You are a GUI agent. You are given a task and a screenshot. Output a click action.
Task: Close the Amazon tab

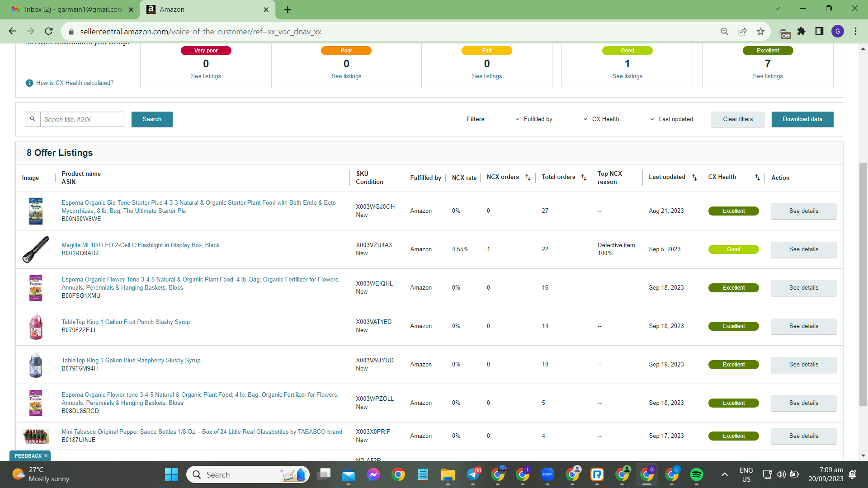tap(266, 9)
